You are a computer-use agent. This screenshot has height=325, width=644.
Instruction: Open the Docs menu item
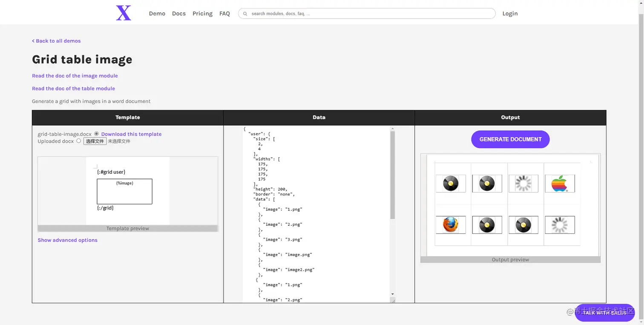(179, 14)
